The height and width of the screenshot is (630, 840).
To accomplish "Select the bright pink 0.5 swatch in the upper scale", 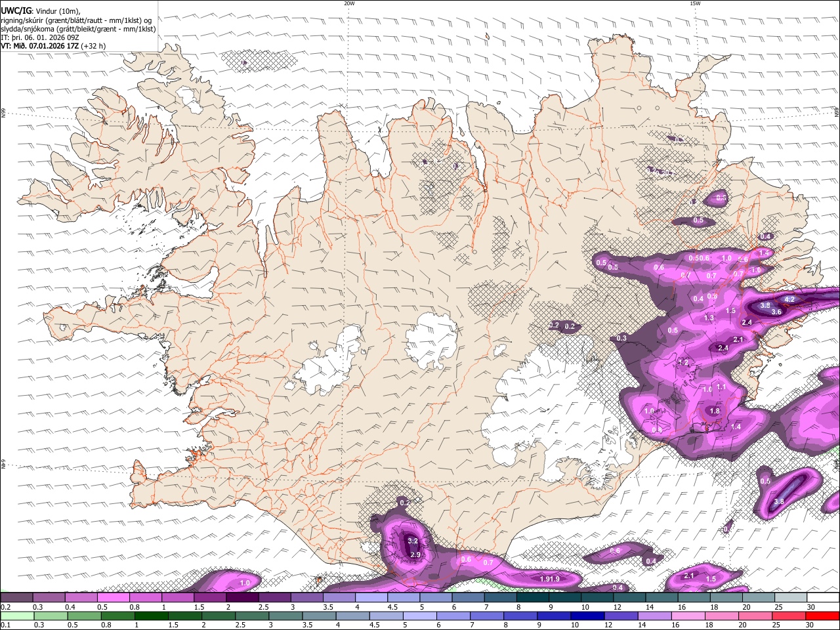I will [113, 597].
